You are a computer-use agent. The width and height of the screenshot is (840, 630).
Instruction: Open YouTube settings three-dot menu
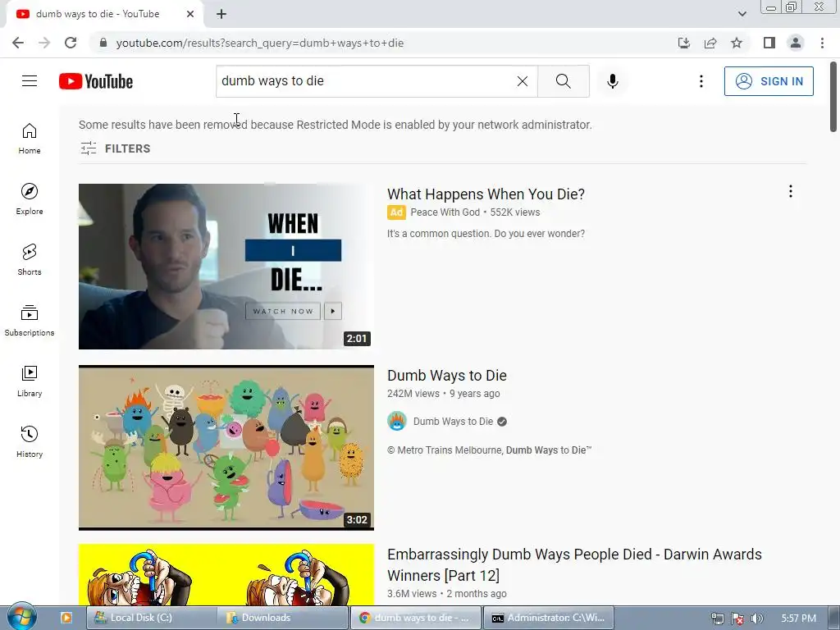701,81
